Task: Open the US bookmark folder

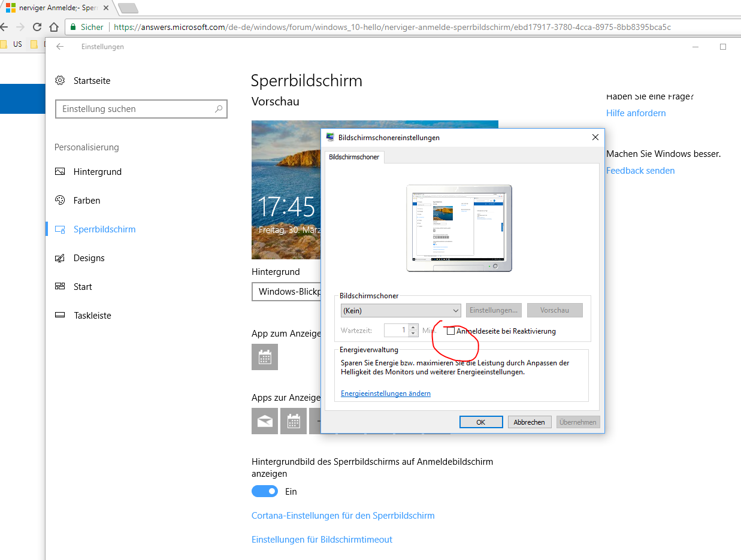Action: pos(11,44)
